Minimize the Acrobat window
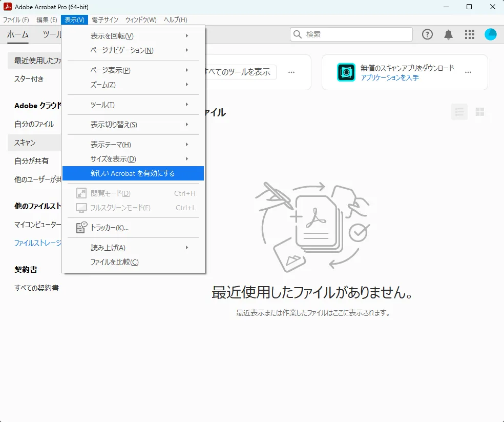 tap(446, 7)
